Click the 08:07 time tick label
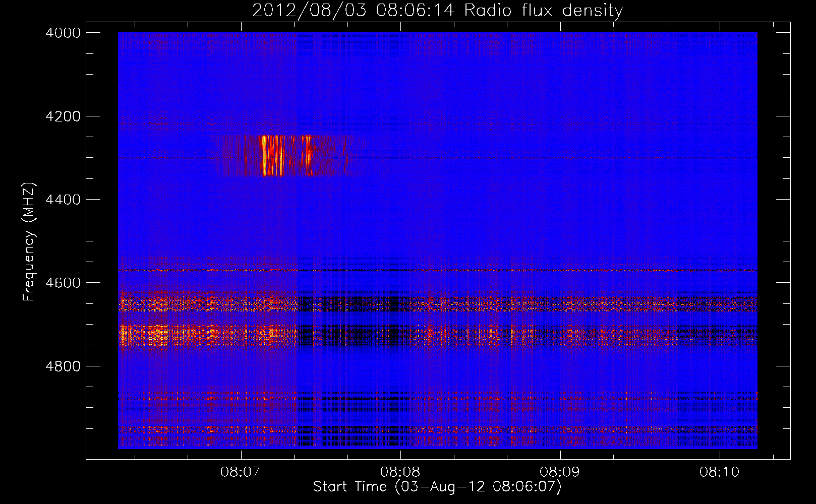This screenshot has width=816, height=504. point(241,472)
